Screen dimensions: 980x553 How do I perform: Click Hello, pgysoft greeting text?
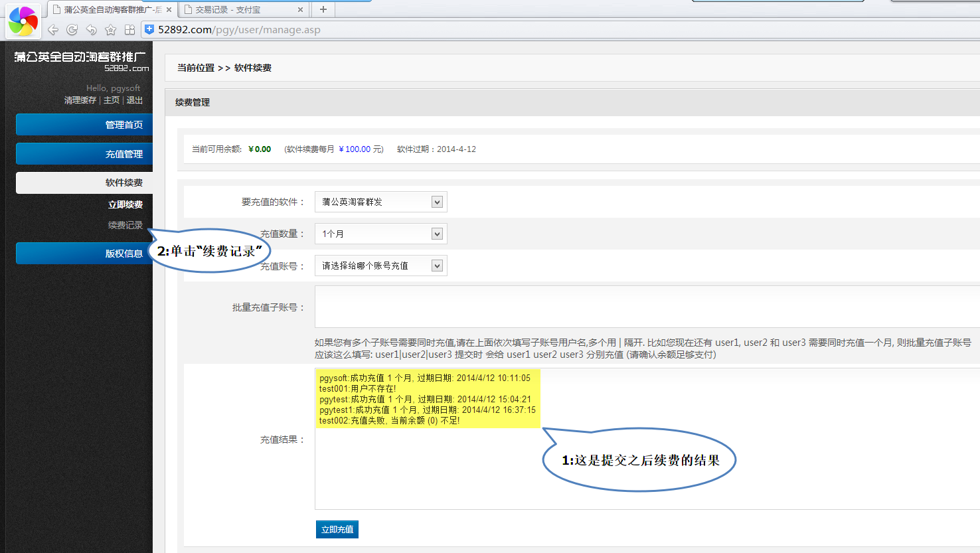(x=114, y=88)
